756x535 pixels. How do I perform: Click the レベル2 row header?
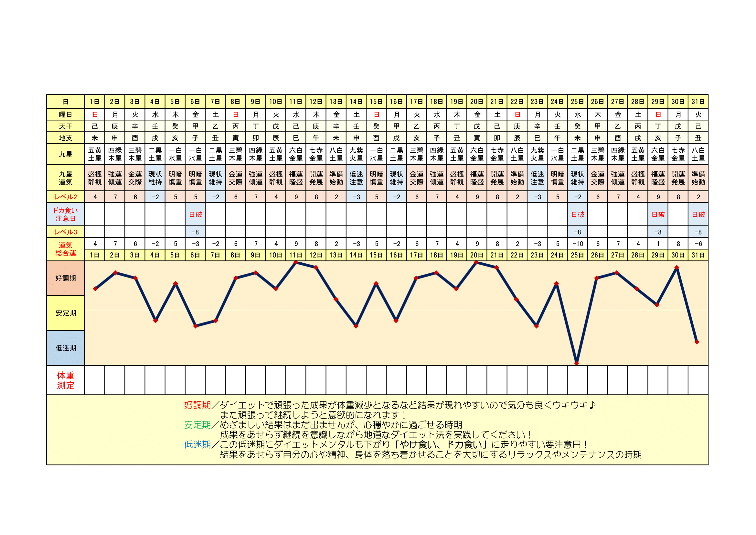66,197
